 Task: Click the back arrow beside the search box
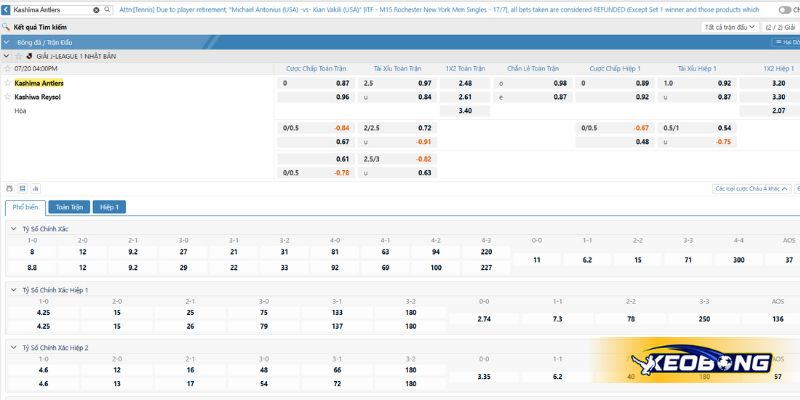click(x=8, y=9)
